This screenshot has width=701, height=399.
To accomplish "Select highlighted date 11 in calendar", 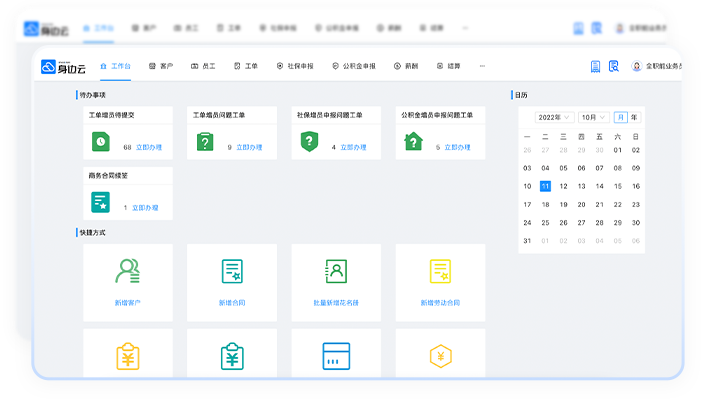I will (545, 186).
